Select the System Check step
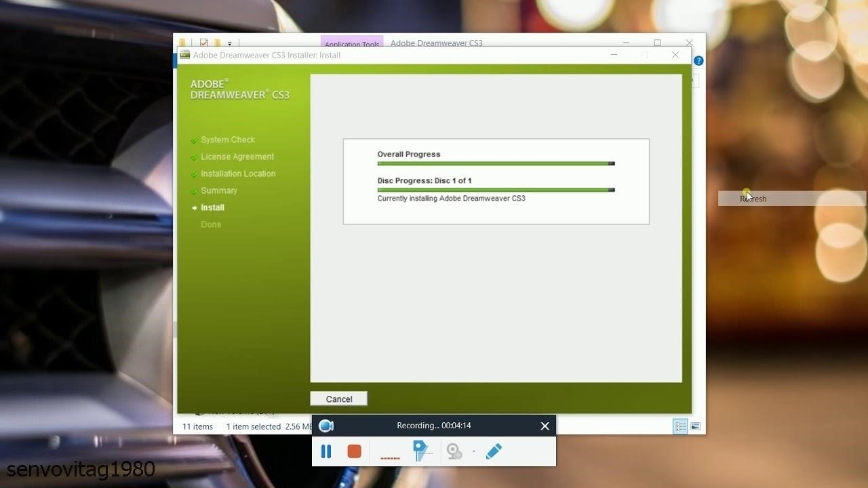Viewport: 868px width, 488px height. click(x=228, y=140)
